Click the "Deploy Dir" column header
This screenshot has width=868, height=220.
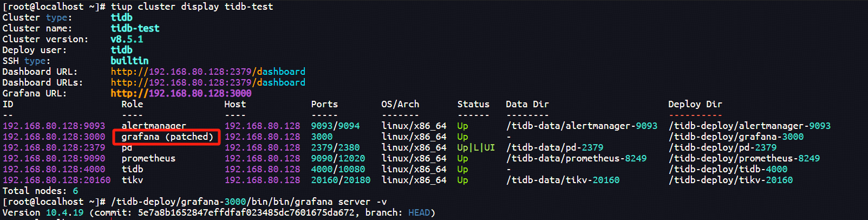tap(695, 104)
